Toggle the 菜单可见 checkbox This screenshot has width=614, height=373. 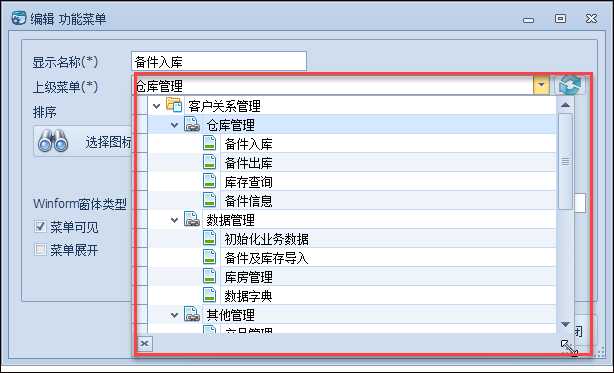coord(40,226)
